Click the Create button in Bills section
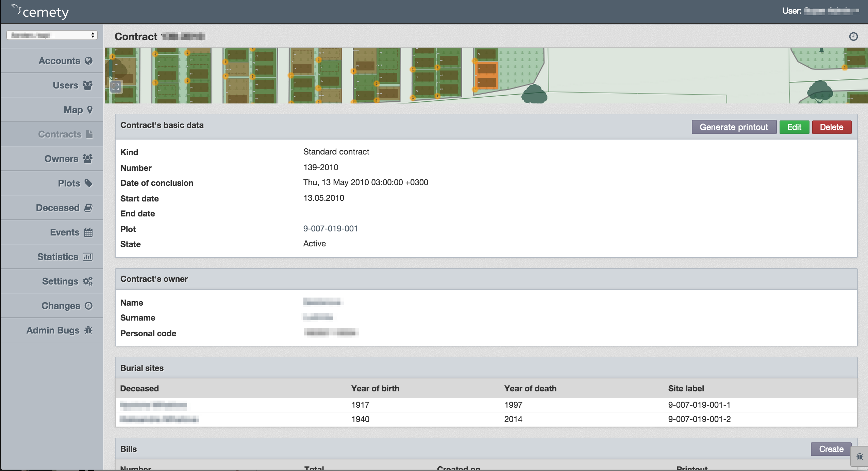The image size is (868, 471). click(x=831, y=449)
